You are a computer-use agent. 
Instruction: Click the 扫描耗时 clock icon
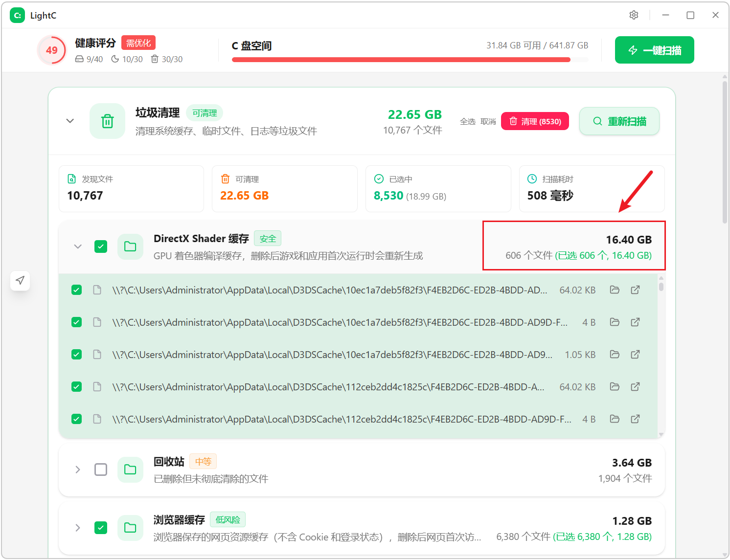[532, 179]
